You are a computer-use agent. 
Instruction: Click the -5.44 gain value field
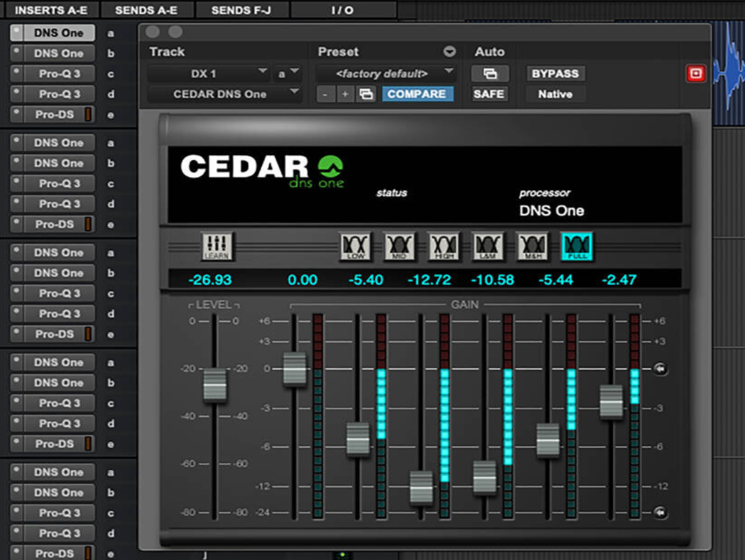click(x=556, y=279)
